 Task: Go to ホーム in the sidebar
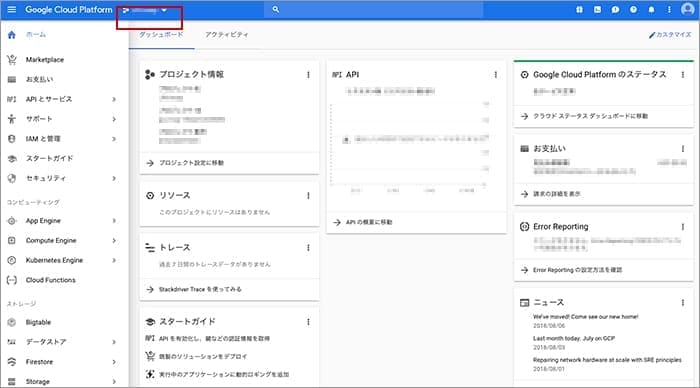coord(36,34)
